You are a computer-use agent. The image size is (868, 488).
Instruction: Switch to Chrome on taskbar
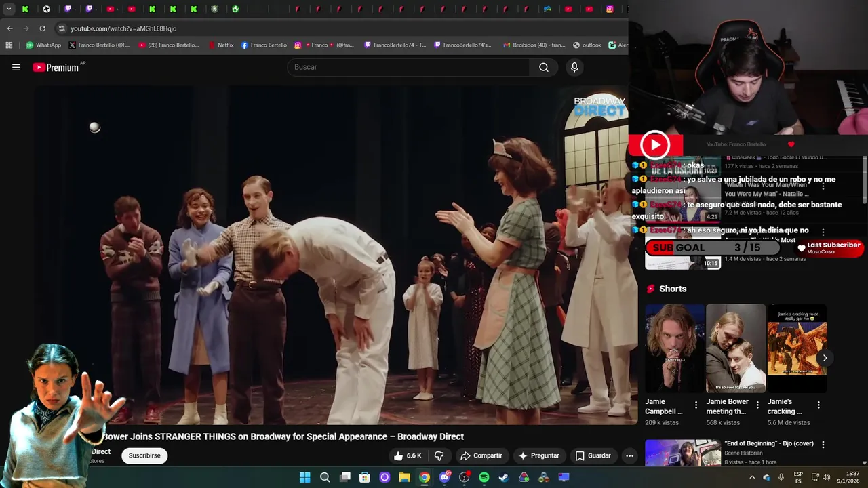tap(425, 477)
